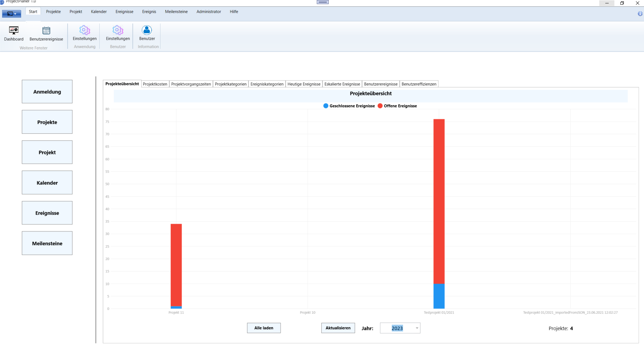
Task: Select the Projekteübersicht chart tab
Action: pos(122,84)
